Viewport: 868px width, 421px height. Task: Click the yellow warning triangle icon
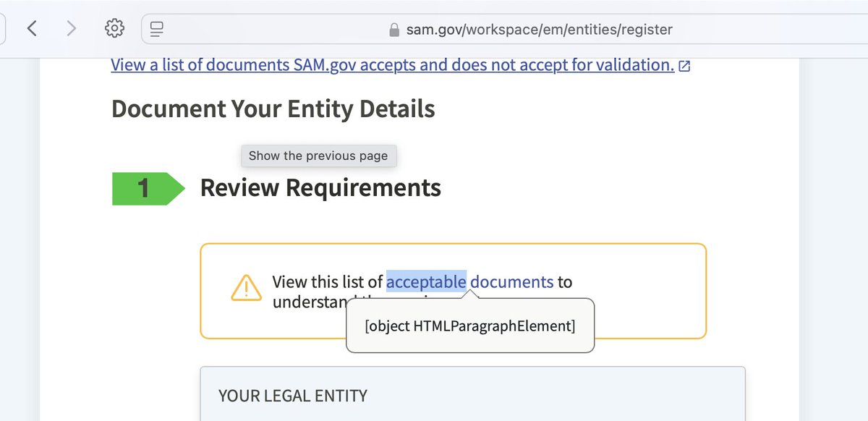[x=246, y=287]
